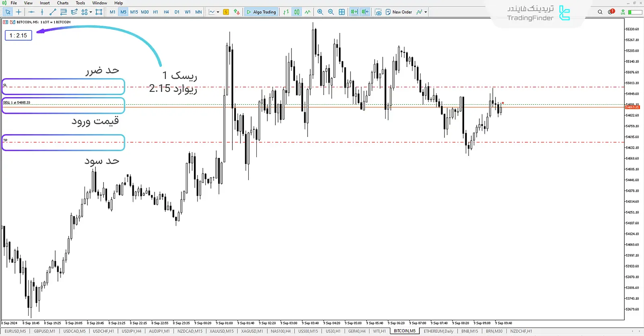Select the crosshair tool

tap(19, 12)
